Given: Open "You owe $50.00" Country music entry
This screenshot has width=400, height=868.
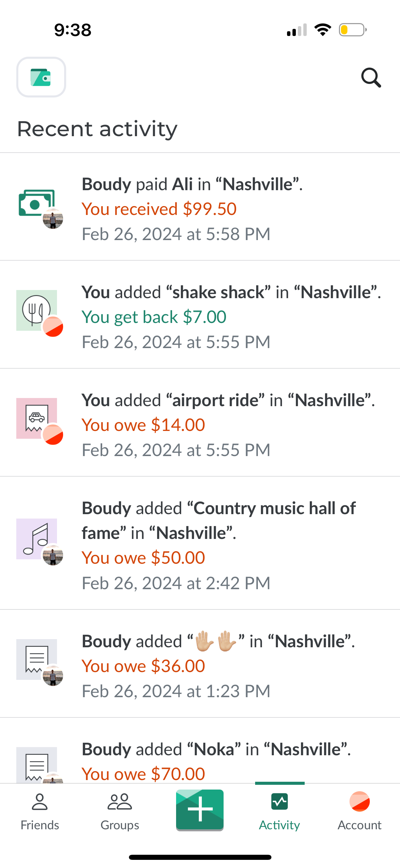Looking at the screenshot, I should click(x=144, y=558).
